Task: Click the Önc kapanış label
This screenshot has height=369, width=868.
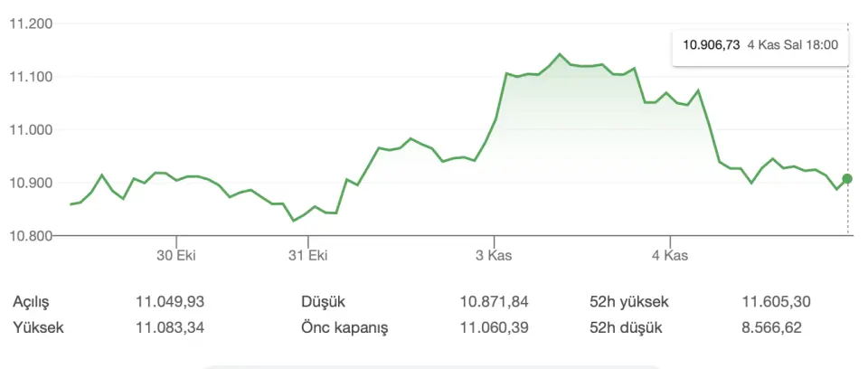Action: click(344, 327)
